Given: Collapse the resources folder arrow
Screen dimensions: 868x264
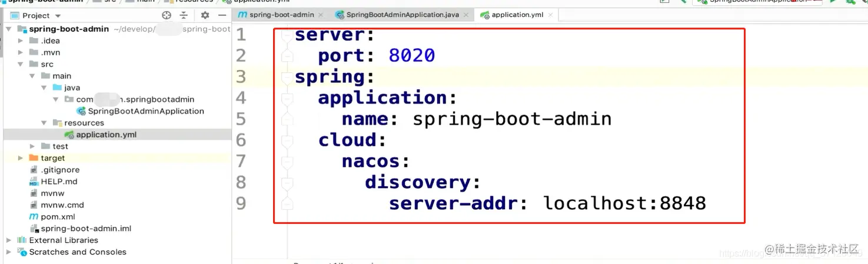Looking at the screenshot, I should tap(44, 123).
